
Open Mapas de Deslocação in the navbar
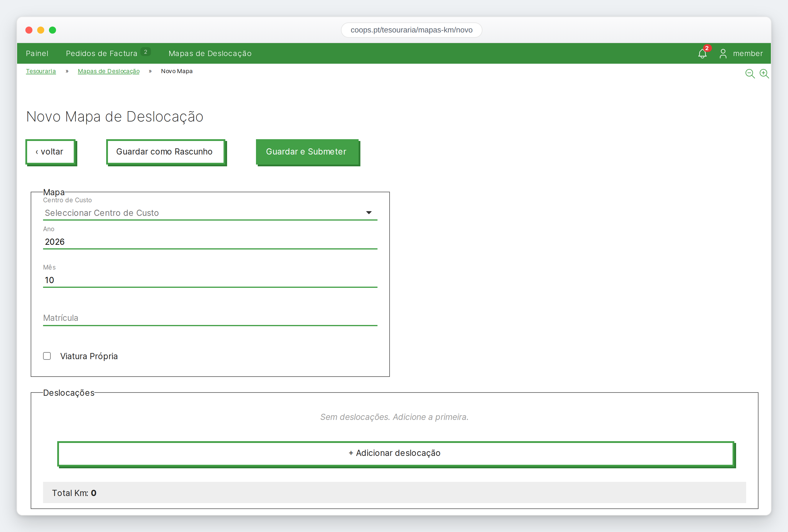[x=210, y=53]
